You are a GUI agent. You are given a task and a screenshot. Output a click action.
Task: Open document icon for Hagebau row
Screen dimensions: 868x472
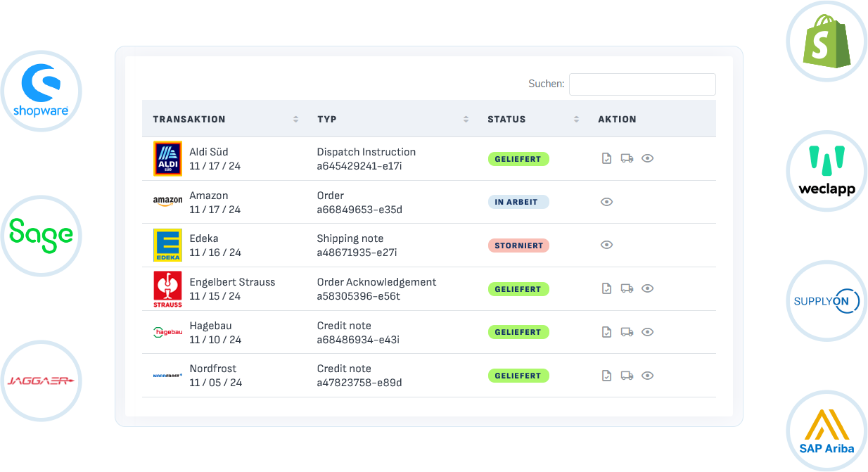tap(606, 332)
